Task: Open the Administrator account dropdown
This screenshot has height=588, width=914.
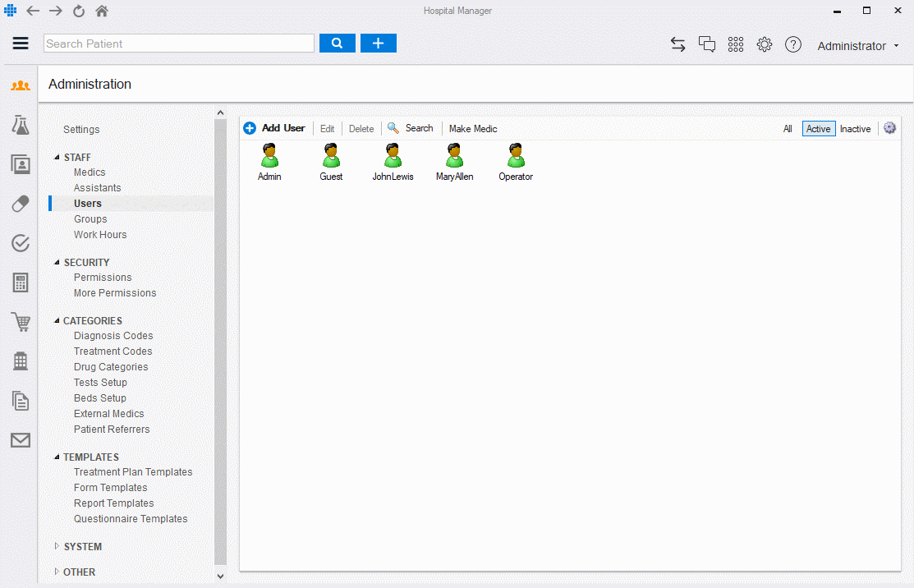Action: 858,46
